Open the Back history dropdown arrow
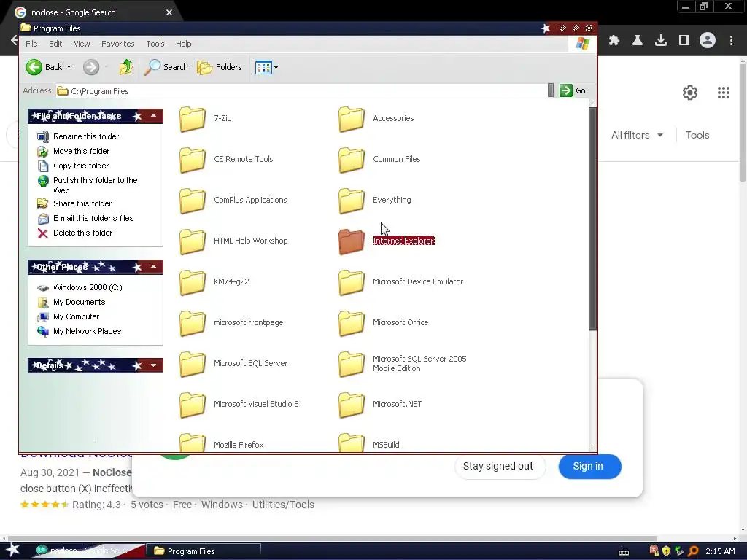 (x=69, y=67)
